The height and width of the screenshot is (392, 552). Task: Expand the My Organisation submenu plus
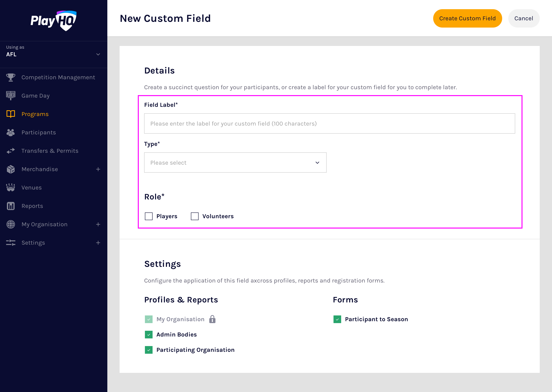point(98,224)
